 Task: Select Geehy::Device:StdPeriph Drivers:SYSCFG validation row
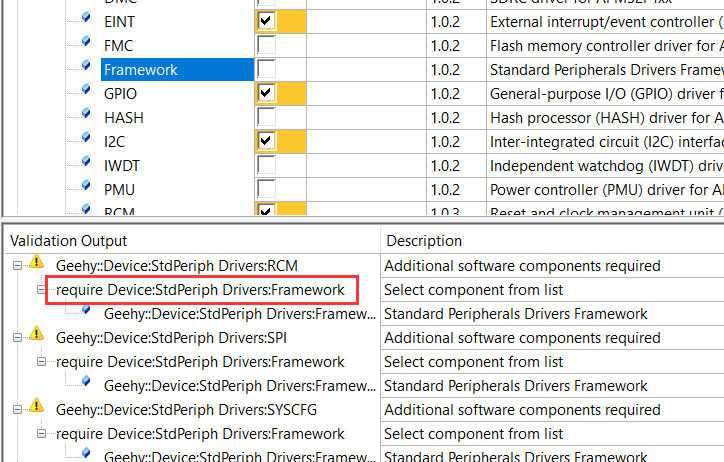click(187, 410)
